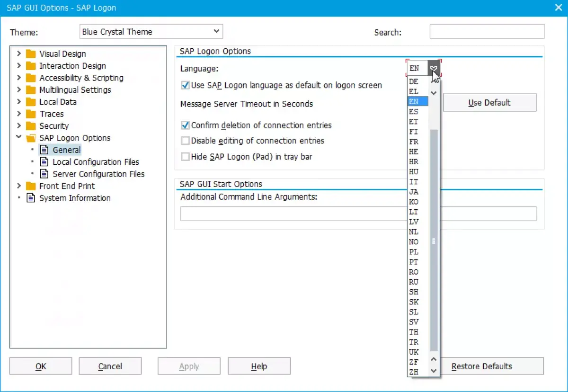Click the language list scrollbar thumb
This screenshot has width=568, height=392.
tap(434, 241)
